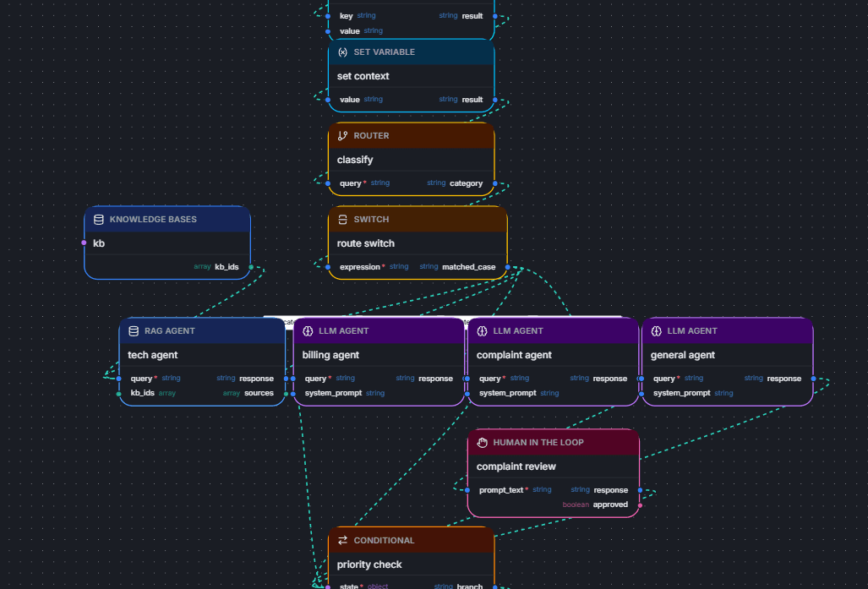Click the Set Variable icon on set context node
Screen dimensions: 868x589
(341, 52)
